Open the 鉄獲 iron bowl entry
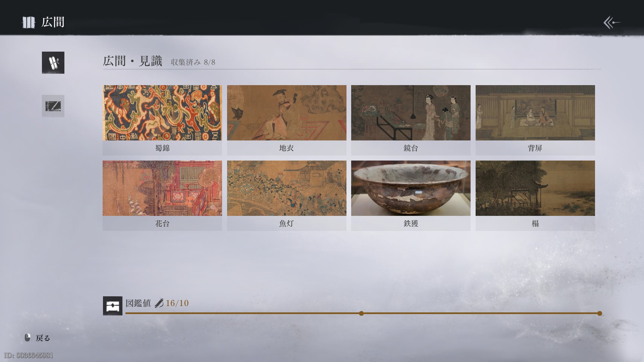 tap(411, 195)
